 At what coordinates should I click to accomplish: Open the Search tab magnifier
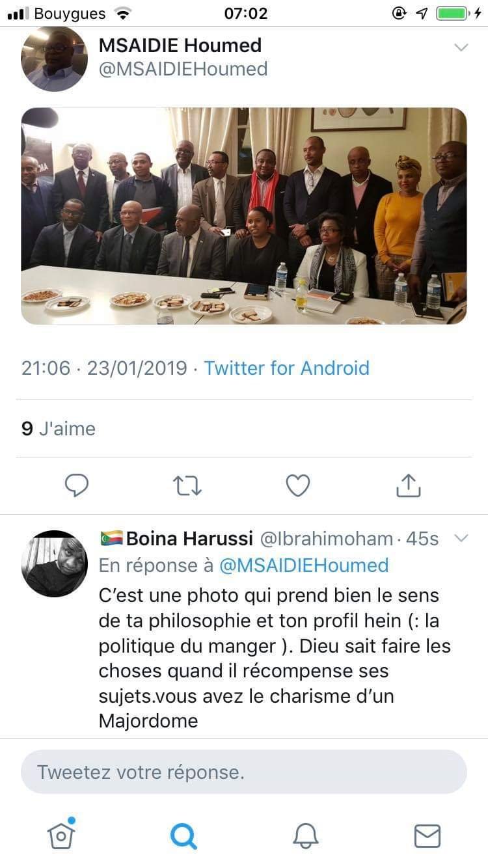183,835
